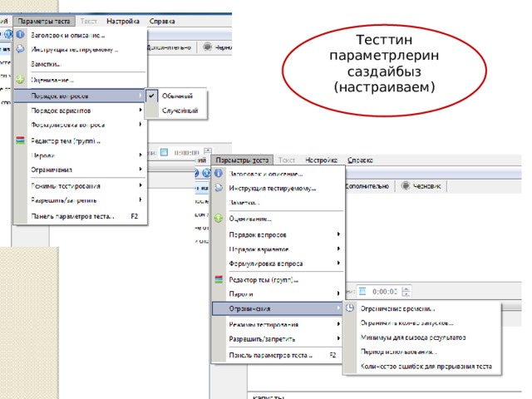Open Справка menu in upper-left window
This screenshot has height=399, width=532.
tap(162, 21)
